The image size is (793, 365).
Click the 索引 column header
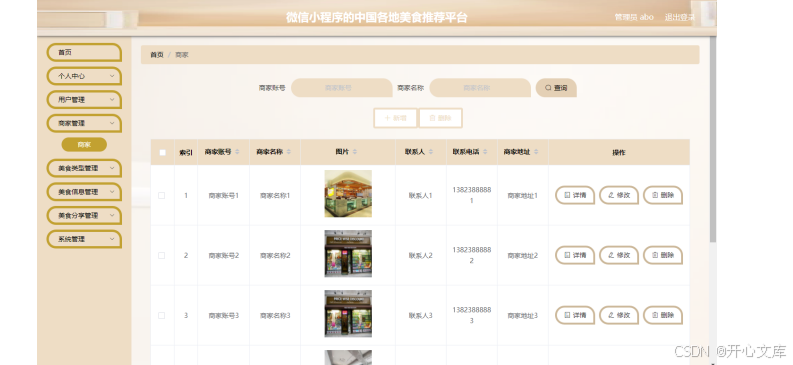[186, 152]
